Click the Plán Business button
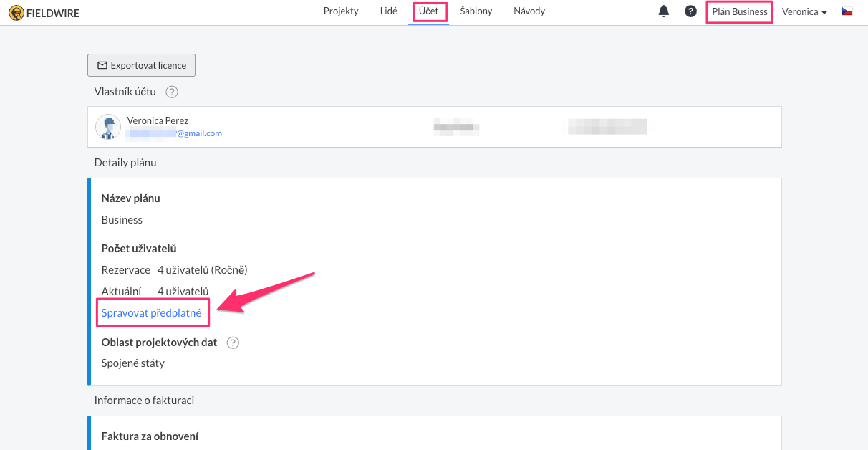This screenshot has width=868, height=450. tap(740, 12)
